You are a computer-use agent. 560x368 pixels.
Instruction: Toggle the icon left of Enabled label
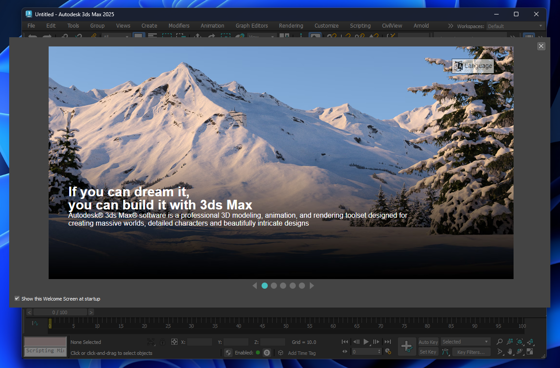228,353
